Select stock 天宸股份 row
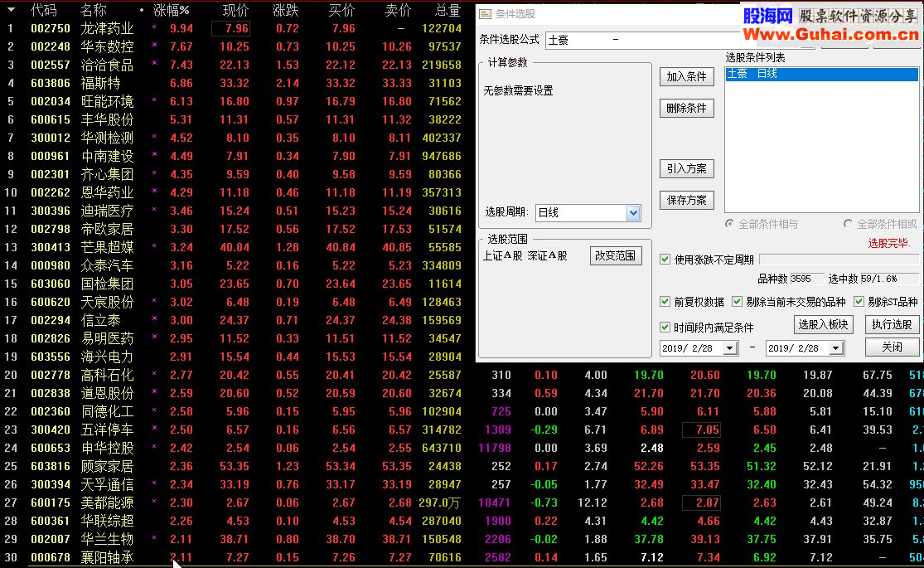This screenshot has width=924, height=568. pos(233,302)
